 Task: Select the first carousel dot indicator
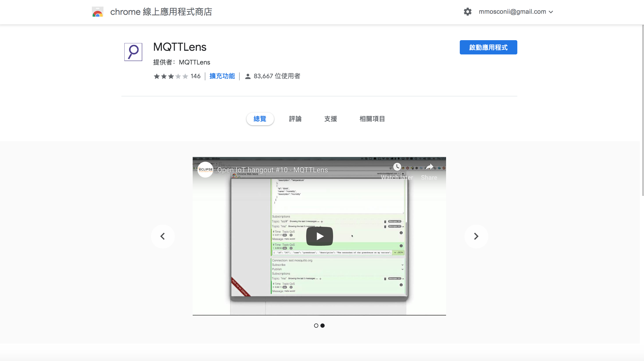coord(316,326)
